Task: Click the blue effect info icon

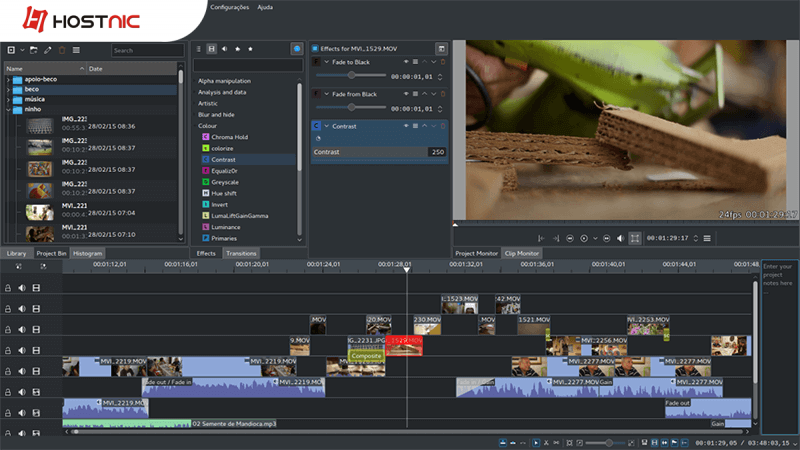Action: coord(296,49)
